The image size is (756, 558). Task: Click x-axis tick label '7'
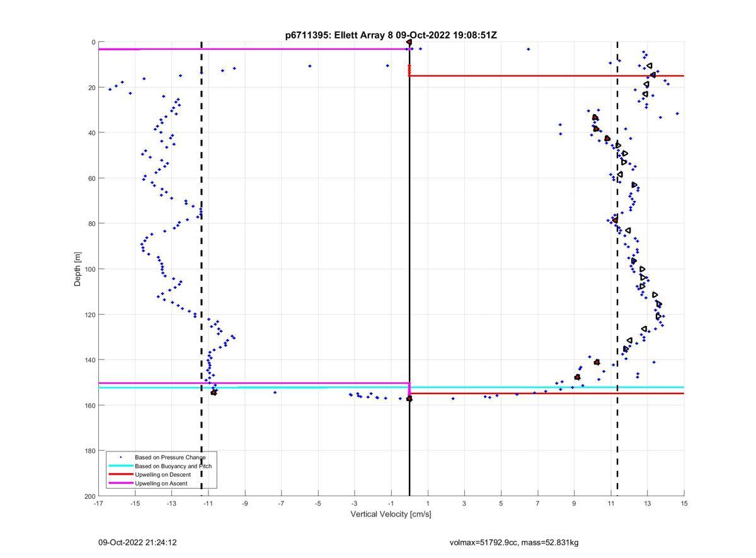coord(537,503)
